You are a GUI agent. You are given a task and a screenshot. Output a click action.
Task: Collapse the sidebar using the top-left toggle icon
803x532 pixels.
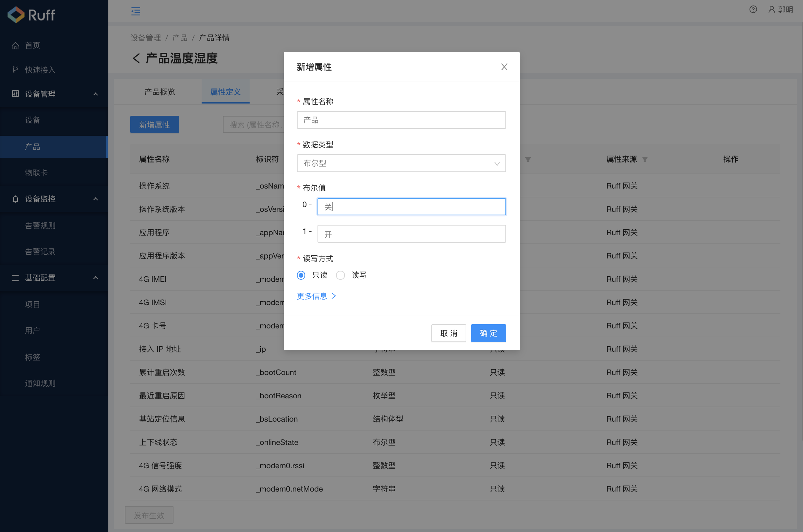click(136, 11)
